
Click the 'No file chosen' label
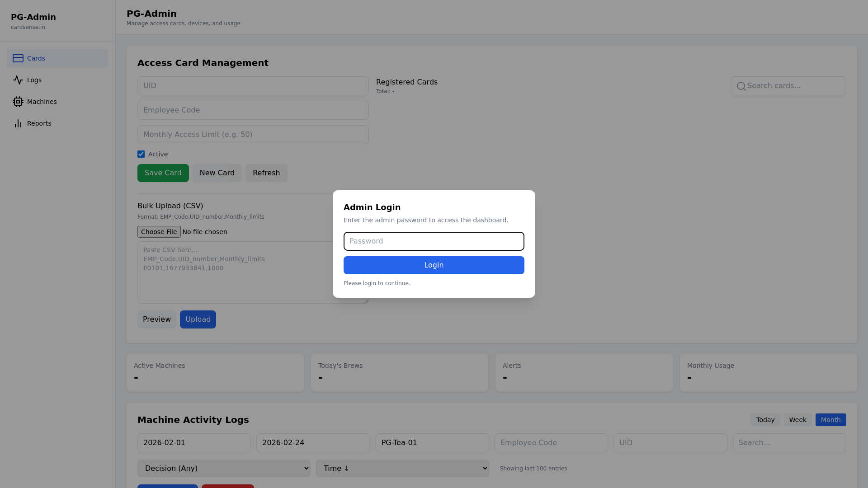click(205, 232)
